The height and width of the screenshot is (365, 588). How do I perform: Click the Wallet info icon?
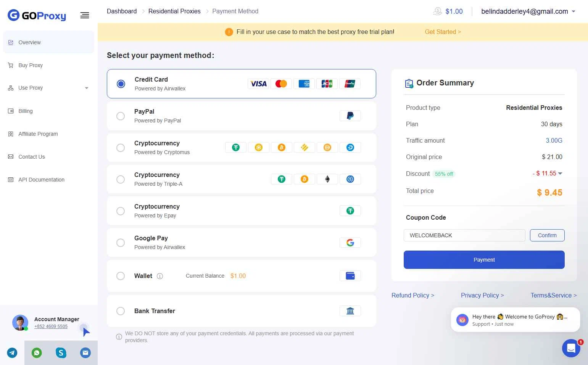[160, 276]
